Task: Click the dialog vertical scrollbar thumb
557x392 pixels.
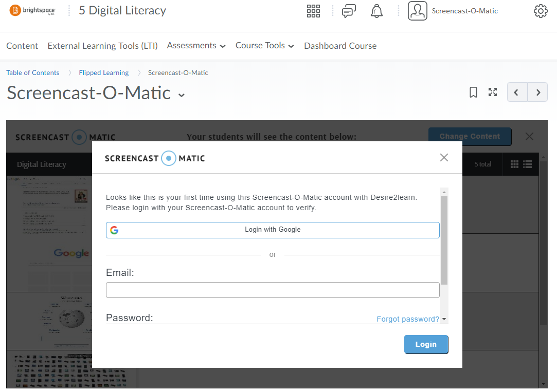Action: (x=444, y=240)
